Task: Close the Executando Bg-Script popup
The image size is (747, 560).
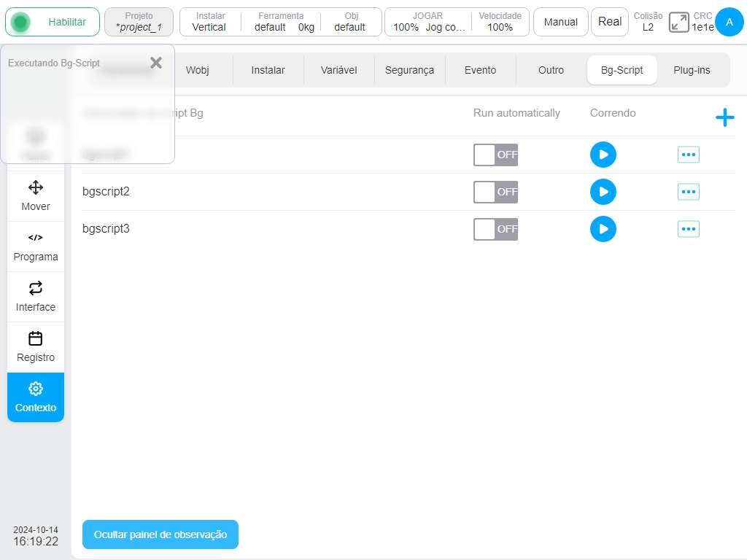Action: (156, 63)
